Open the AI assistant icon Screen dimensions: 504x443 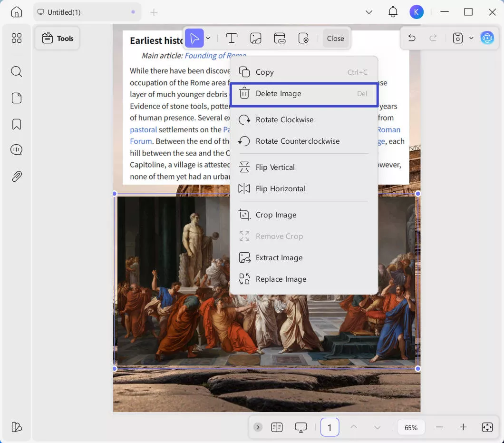(487, 38)
